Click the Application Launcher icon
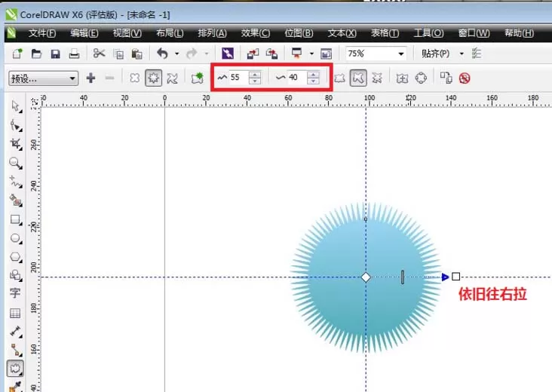 pos(297,54)
